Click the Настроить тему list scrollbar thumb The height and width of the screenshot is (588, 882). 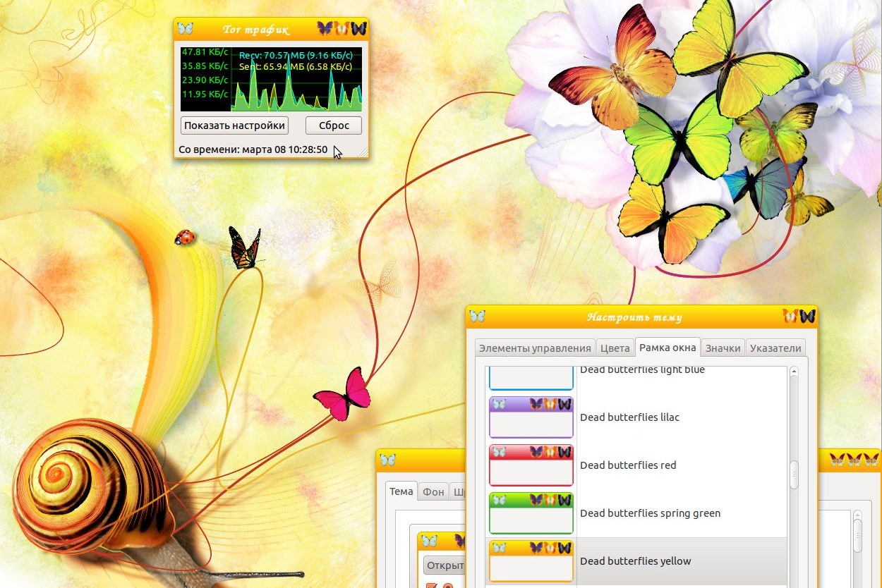[794, 474]
